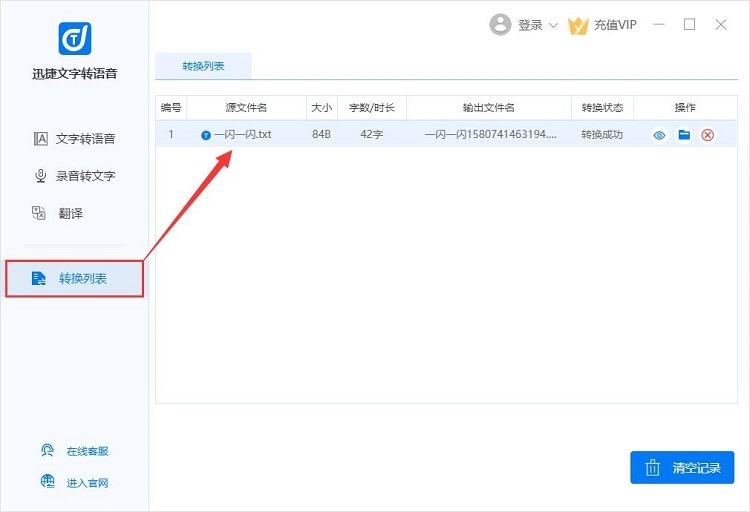The height and width of the screenshot is (512, 750).
Task: Expand the dropdown arrow next to 登录
Action: (553, 25)
